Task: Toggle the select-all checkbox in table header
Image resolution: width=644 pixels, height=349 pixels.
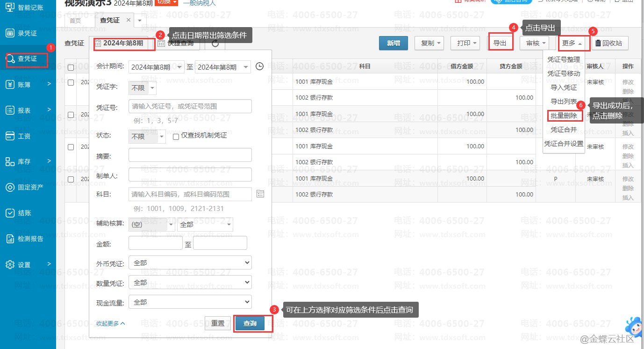Action: (71, 67)
